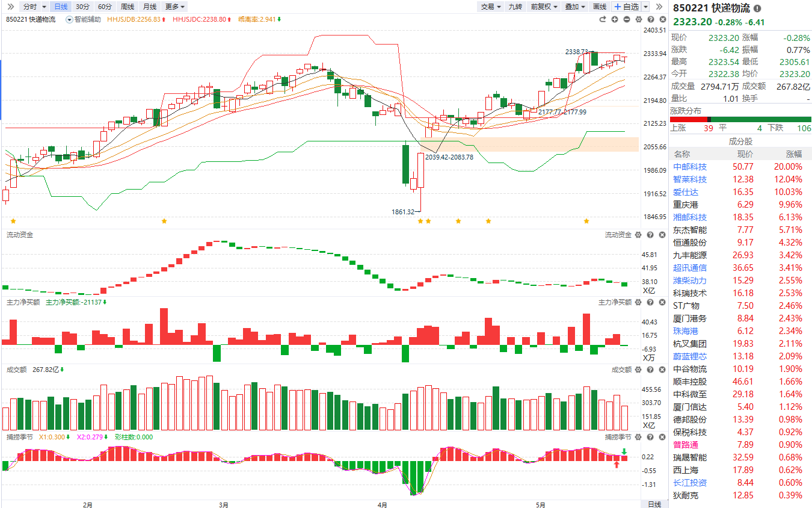The width and height of the screenshot is (812, 508).
Task: Click the 涨跌分布 red-green distribution bar
Action: (740, 119)
